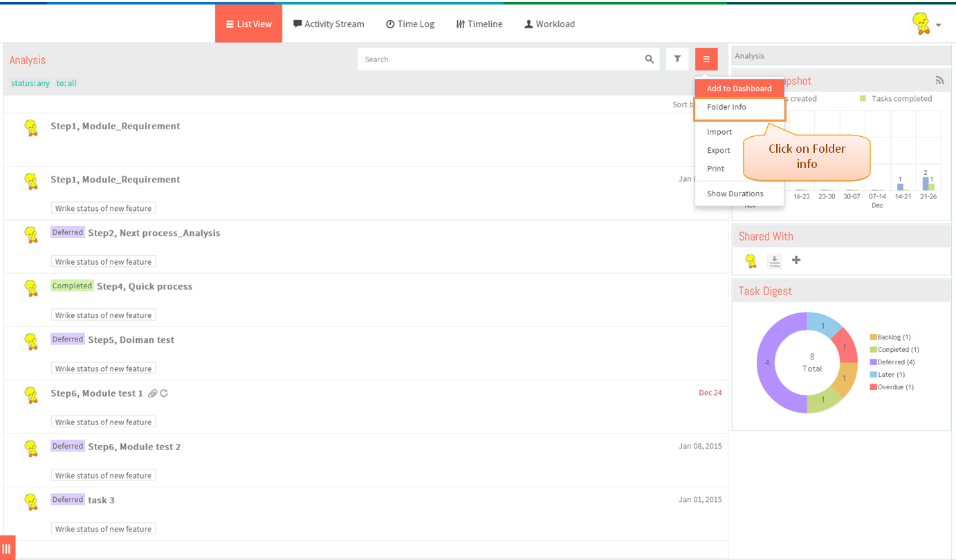This screenshot has height=560, width=956.
Task: Open the Workload tab
Action: [x=550, y=24]
